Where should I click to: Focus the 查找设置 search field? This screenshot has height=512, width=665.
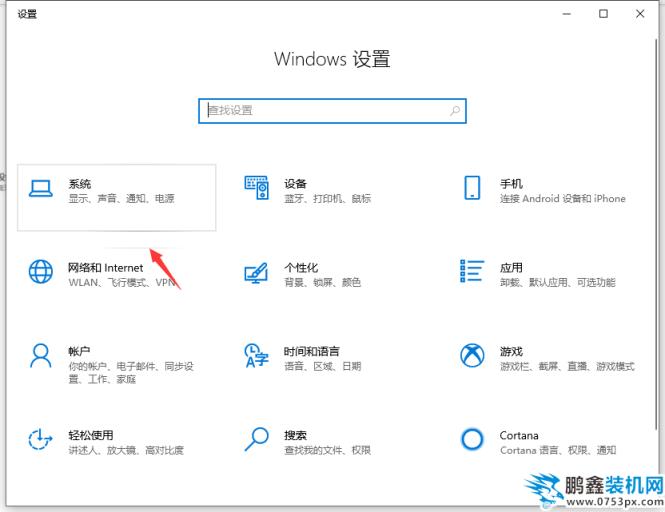point(332,111)
